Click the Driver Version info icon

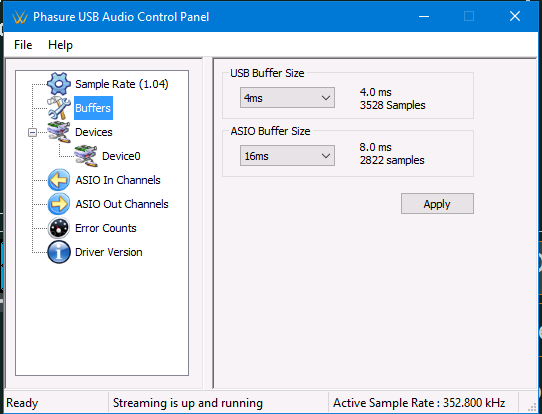pos(59,252)
